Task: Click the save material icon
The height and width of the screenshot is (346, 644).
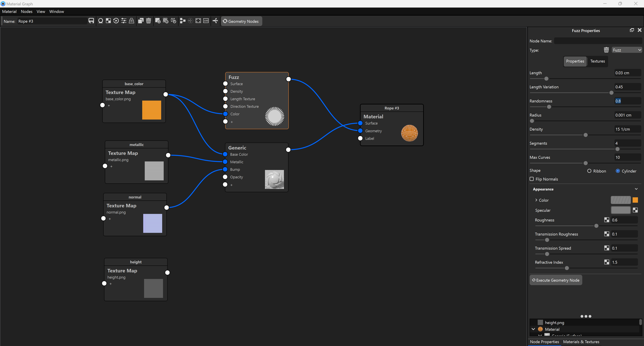Action: 91,21
